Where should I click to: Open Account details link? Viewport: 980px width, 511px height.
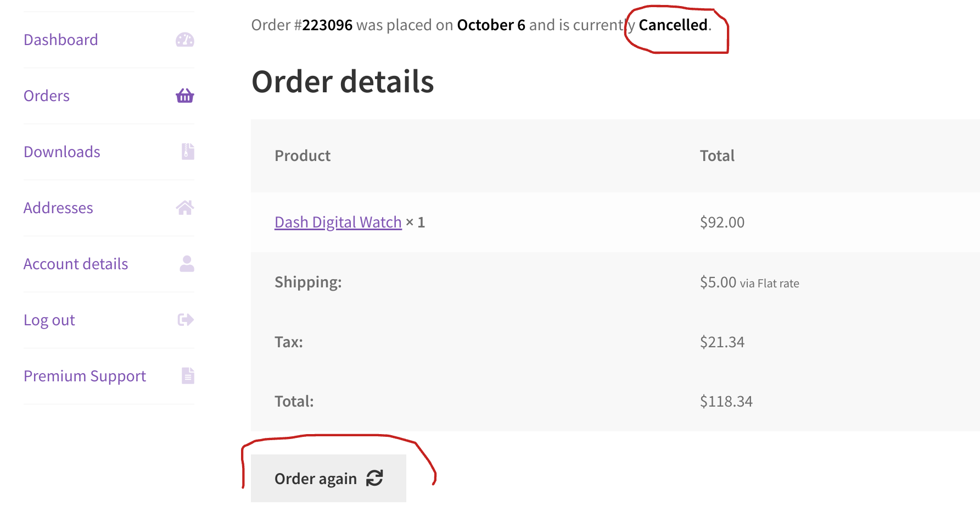pos(76,264)
